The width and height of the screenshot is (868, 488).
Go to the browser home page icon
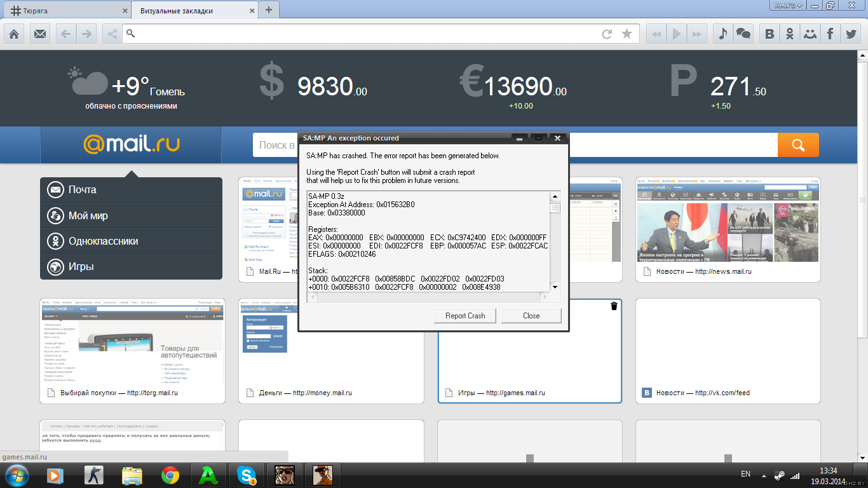click(14, 34)
